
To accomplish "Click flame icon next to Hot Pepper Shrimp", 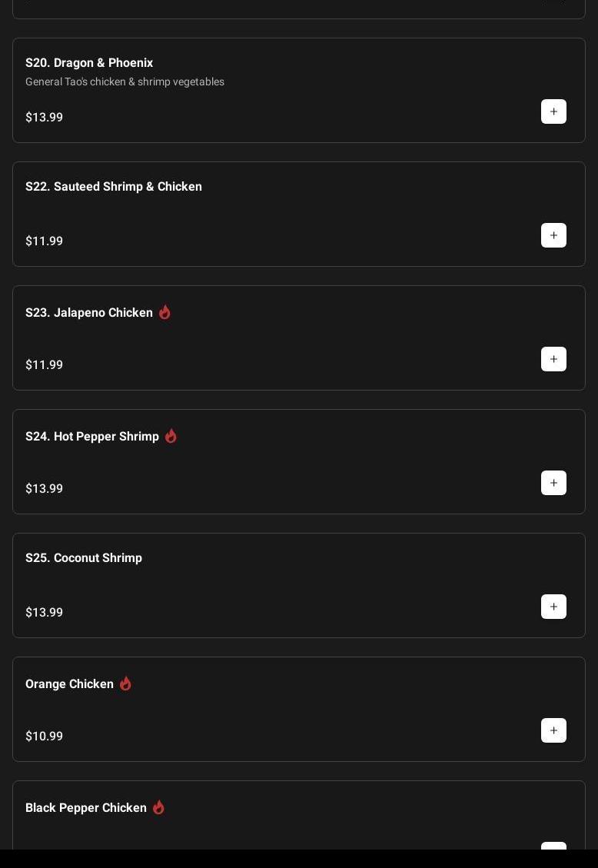I will 171,436.
